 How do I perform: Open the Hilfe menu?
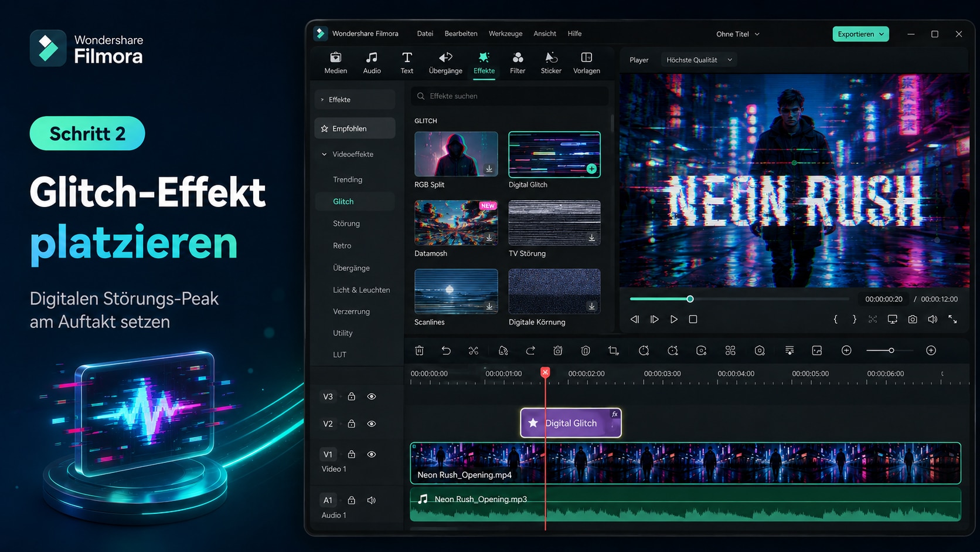[x=574, y=33]
